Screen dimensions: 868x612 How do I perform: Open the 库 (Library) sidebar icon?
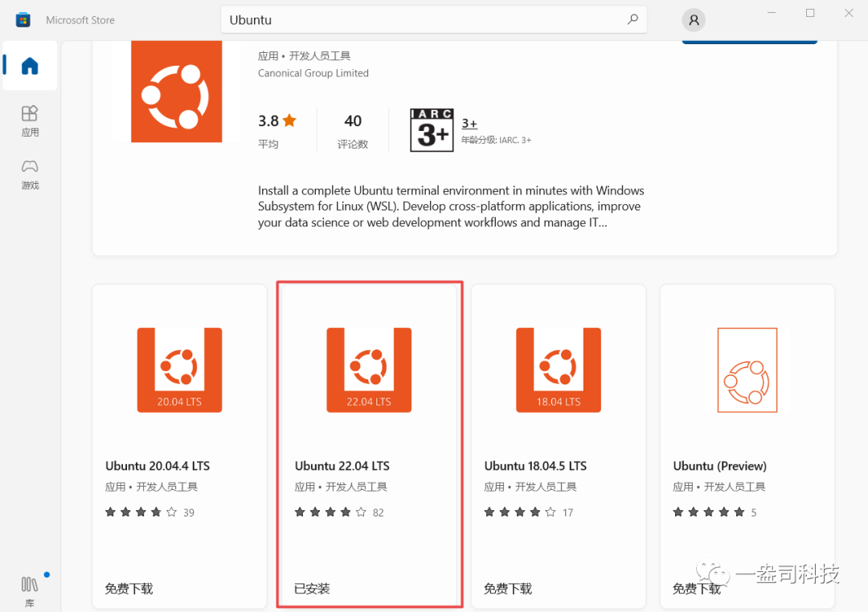coord(30,591)
